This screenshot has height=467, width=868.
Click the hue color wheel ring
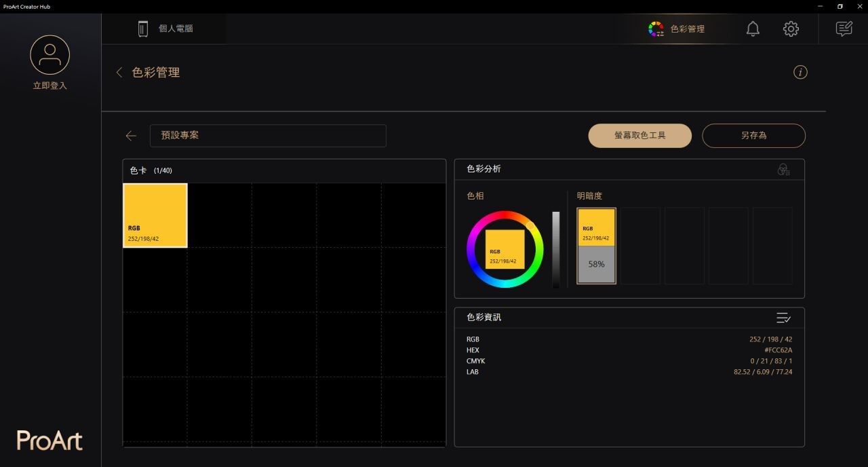505,216
